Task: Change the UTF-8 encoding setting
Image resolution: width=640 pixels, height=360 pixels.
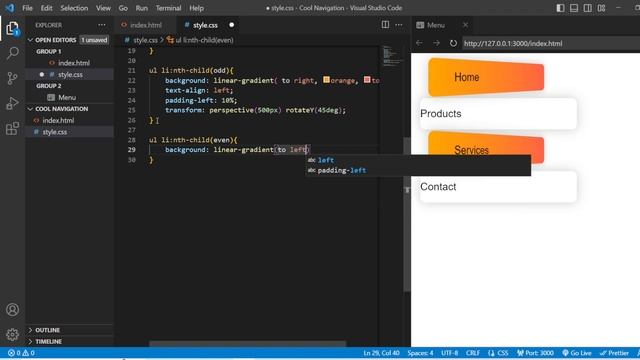Action: coord(450,353)
